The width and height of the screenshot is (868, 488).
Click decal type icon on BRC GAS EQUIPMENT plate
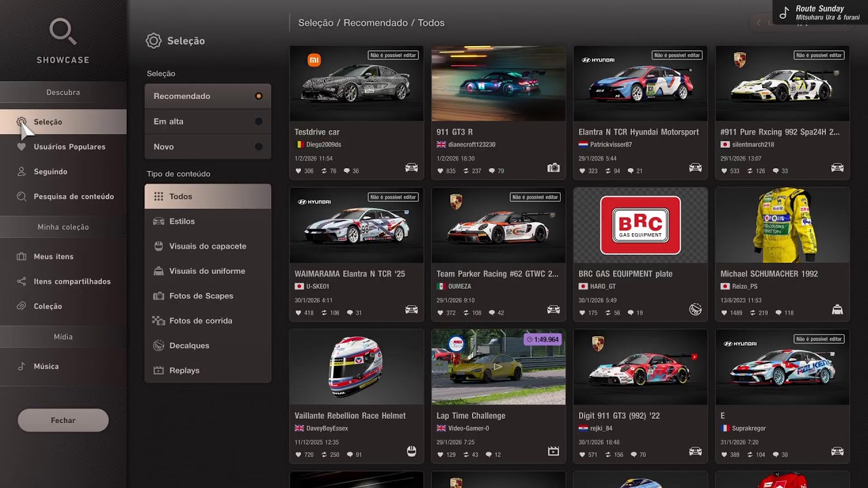point(695,310)
